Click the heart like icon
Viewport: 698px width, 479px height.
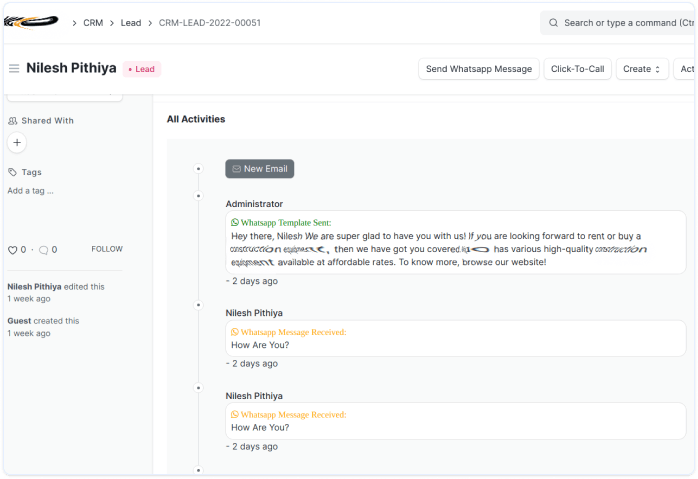12,250
